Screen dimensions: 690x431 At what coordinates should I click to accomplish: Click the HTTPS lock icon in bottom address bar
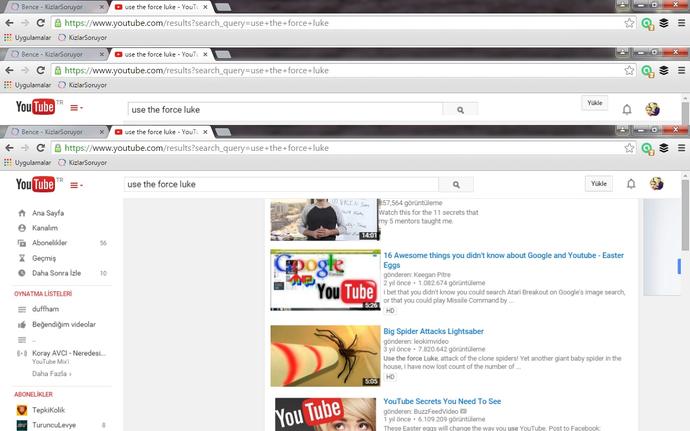pos(58,148)
